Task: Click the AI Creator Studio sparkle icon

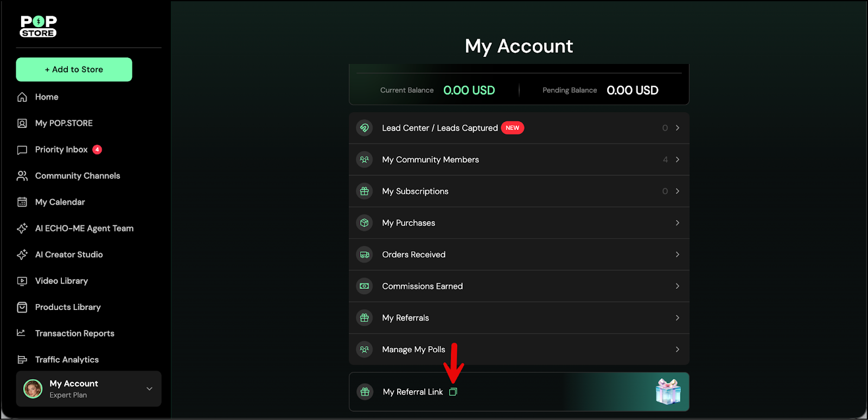Action: [x=22, y=255]
